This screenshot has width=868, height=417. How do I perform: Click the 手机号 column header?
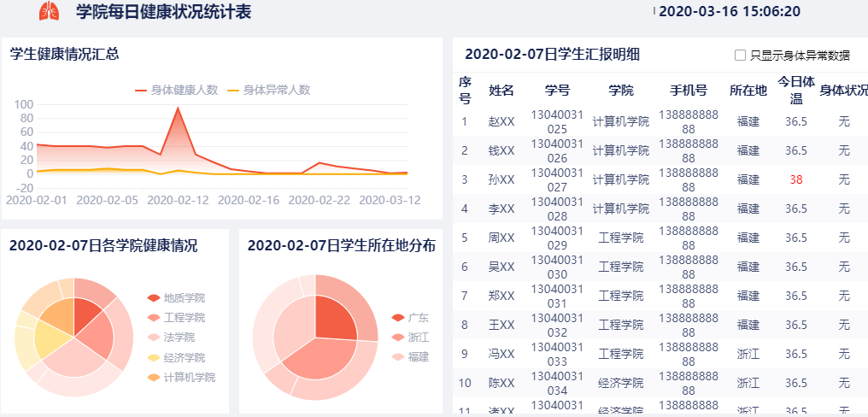tap(689, 91)
